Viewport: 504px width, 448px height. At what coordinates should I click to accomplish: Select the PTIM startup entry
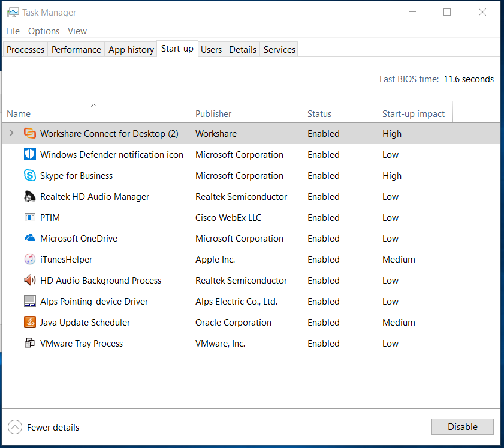pos(251,218)
